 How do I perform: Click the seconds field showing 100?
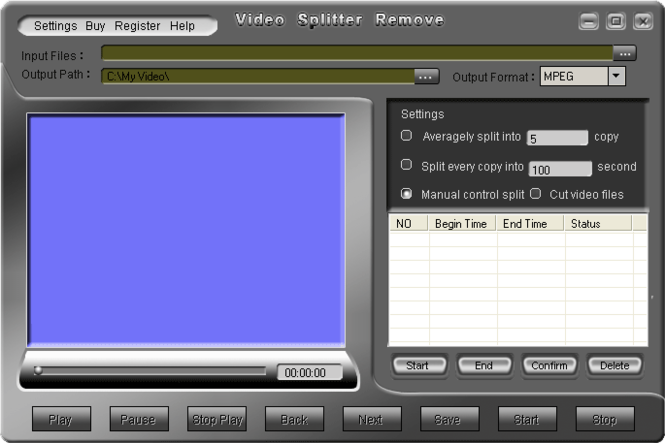click(x=560, y=169)
